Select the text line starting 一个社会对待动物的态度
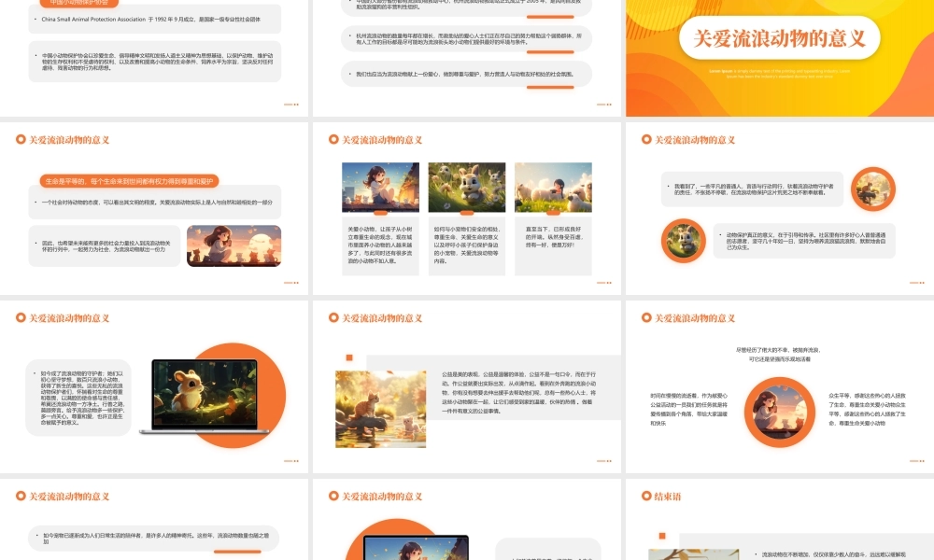Viewport: 934px width, 560px height. pos(157,203)
